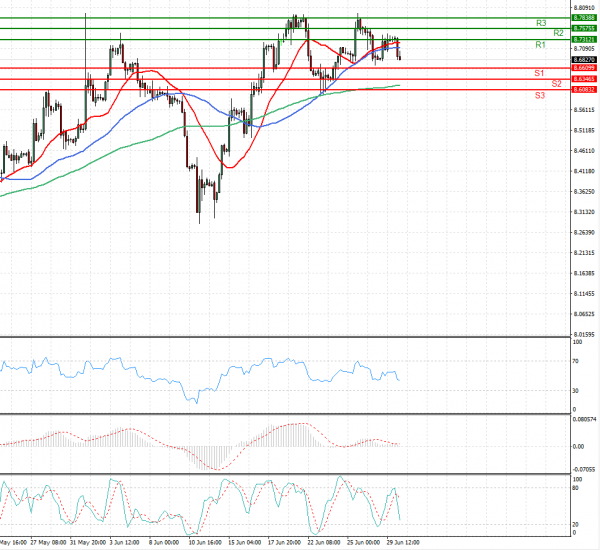Image resolution: width=600 pixels, height=550 pixels.
Task: Select the green 8.75755 price tag
Action: click(584, 28)
